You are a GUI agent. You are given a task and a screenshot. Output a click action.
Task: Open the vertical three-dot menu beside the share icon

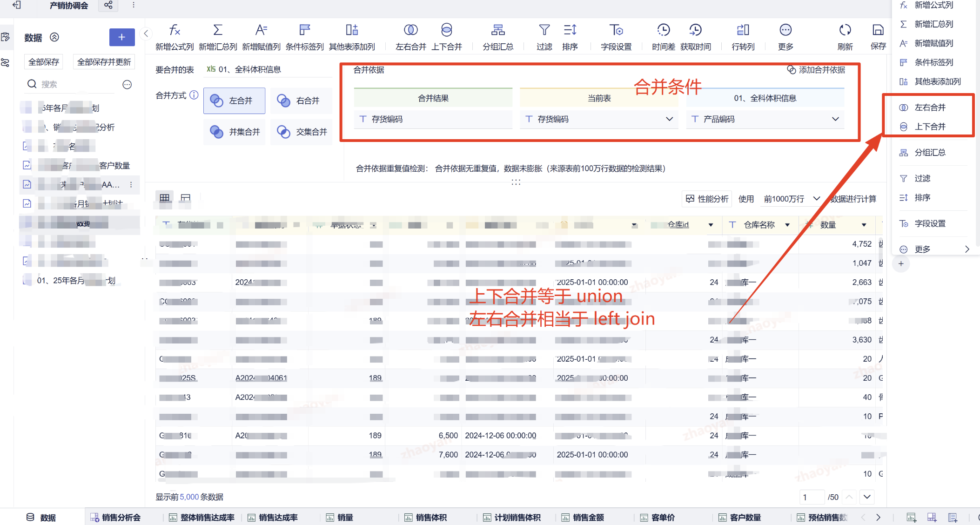click(x=134, y=5)
